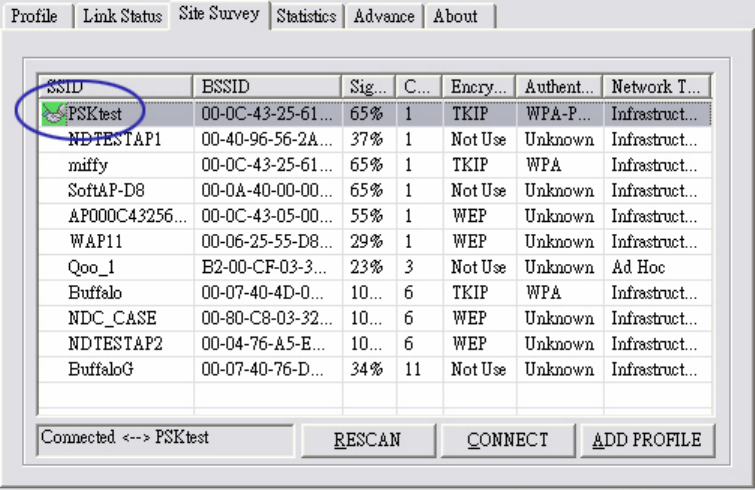Click the 23% signal value

366,267
